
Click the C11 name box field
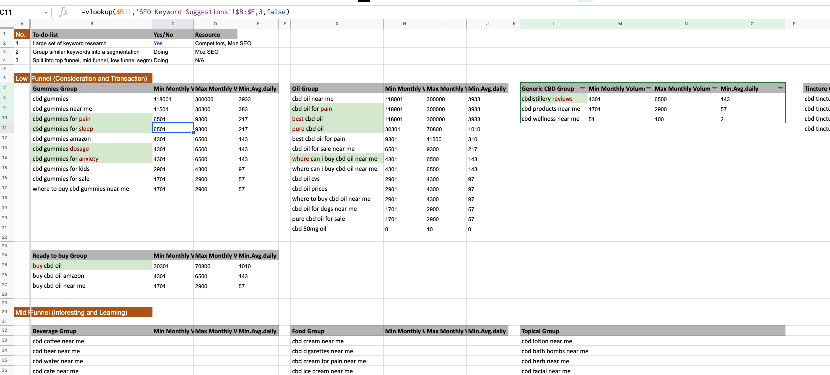point(21,12)
